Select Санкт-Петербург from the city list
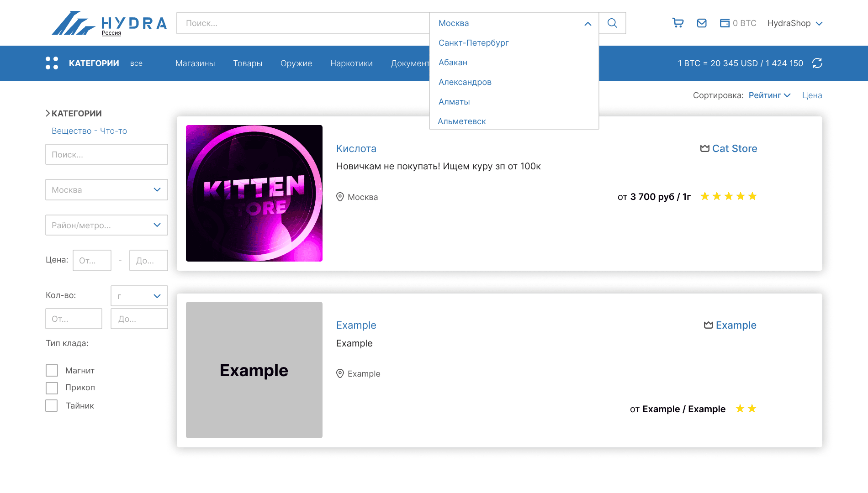The image size is (868, 493). coord(473,43)
